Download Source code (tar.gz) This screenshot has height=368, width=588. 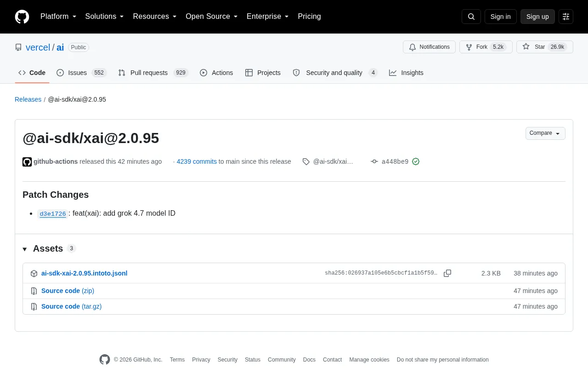[71, 306]
